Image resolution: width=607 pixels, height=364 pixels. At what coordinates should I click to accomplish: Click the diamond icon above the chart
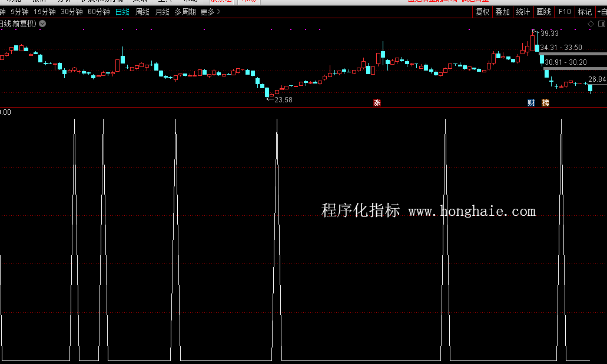coord(591,24)
